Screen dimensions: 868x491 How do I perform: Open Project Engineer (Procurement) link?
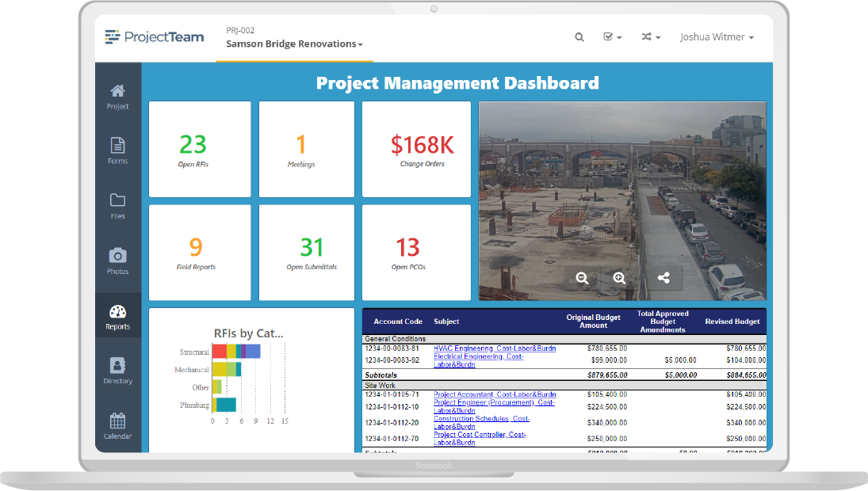point(494,406)
